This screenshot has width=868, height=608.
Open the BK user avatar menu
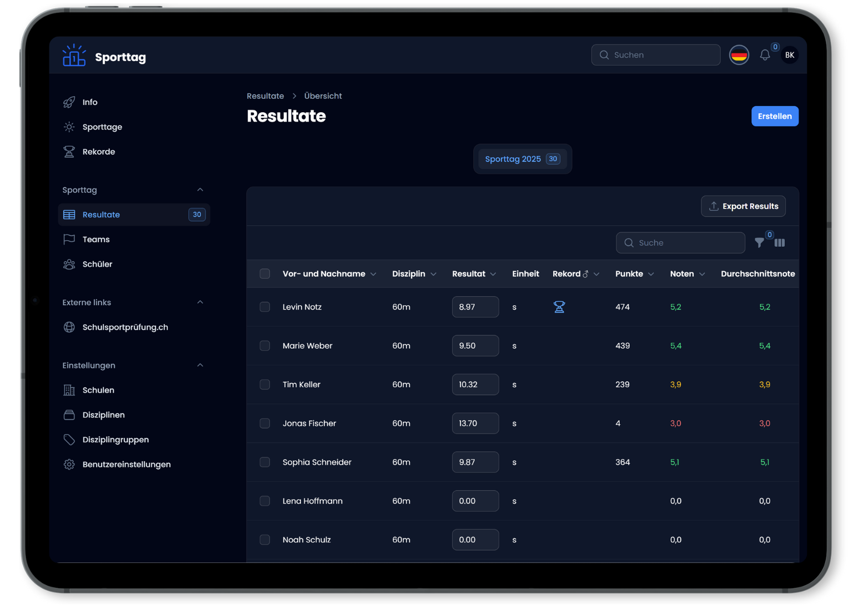(x=789, y=55)
